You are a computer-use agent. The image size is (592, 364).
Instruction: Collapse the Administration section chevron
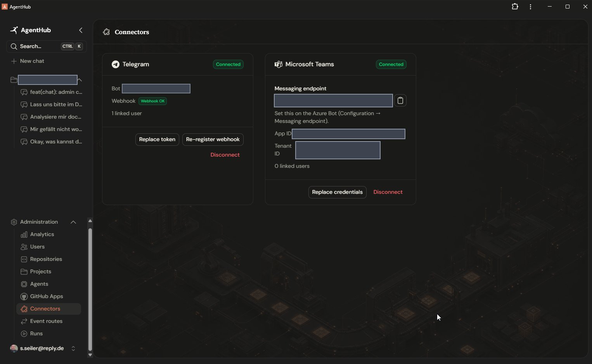(73, 222)
